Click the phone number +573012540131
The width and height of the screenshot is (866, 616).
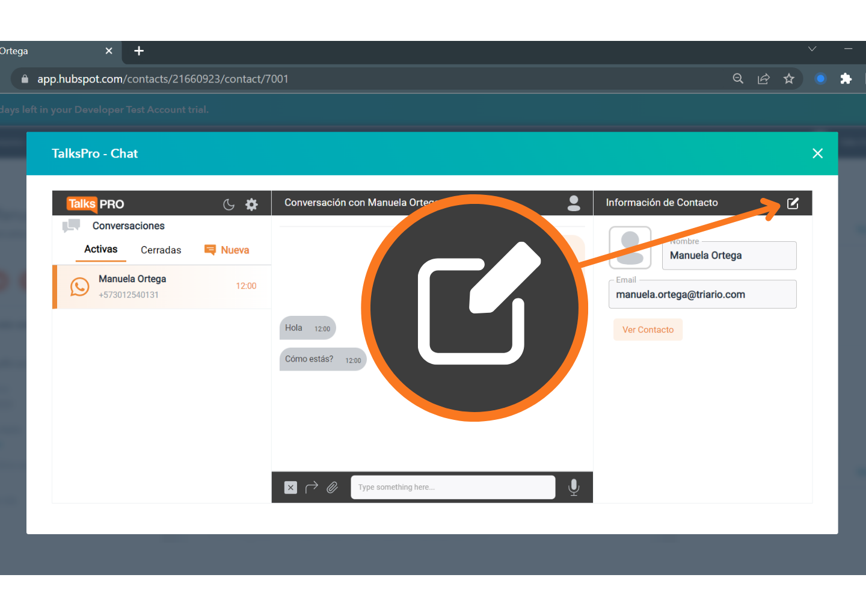tap(129, 295)
